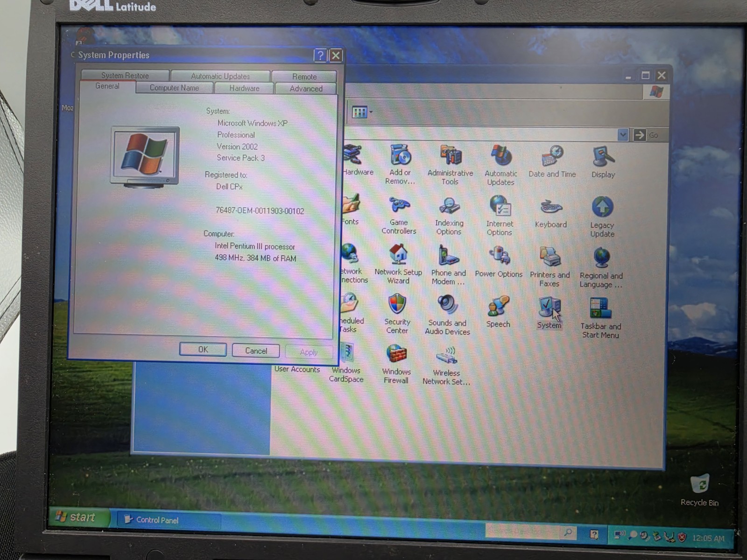Expand the address bar dropdown

point(623,135)
